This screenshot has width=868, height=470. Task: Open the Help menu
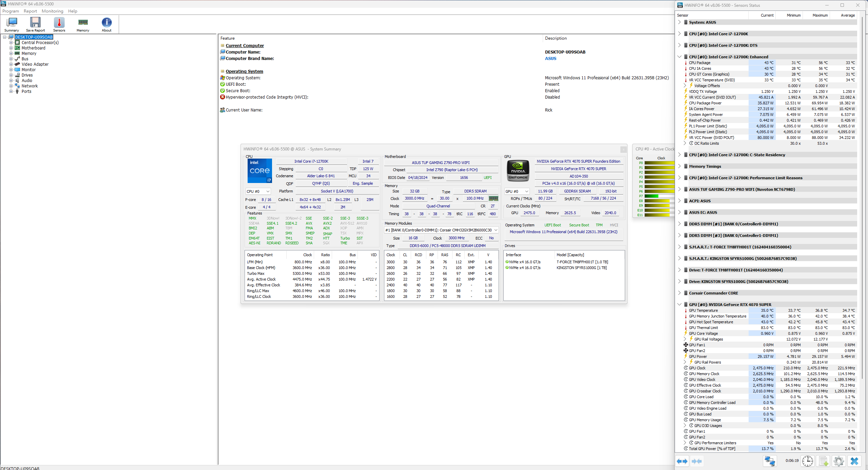[x=73, y=11]
